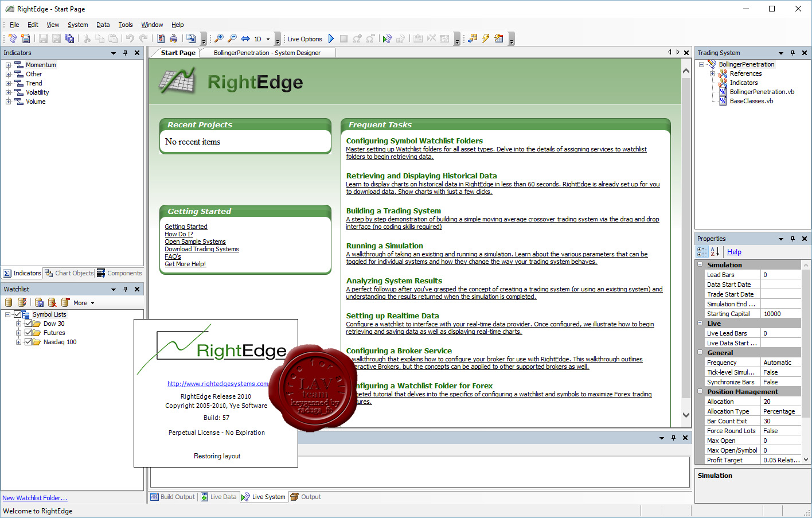Image resolution: width=812 pixels, height=518 pixels.
Task: Click the Allocation value field 20
Action: 780,402
